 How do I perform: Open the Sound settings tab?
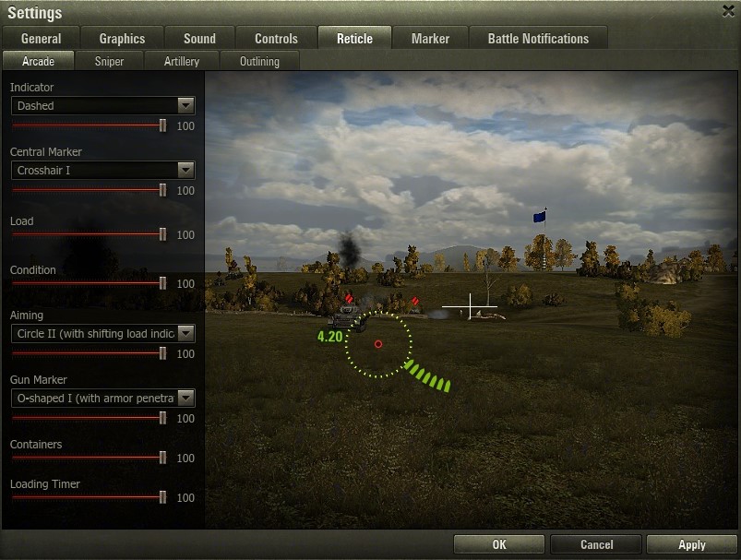[199, 38]
